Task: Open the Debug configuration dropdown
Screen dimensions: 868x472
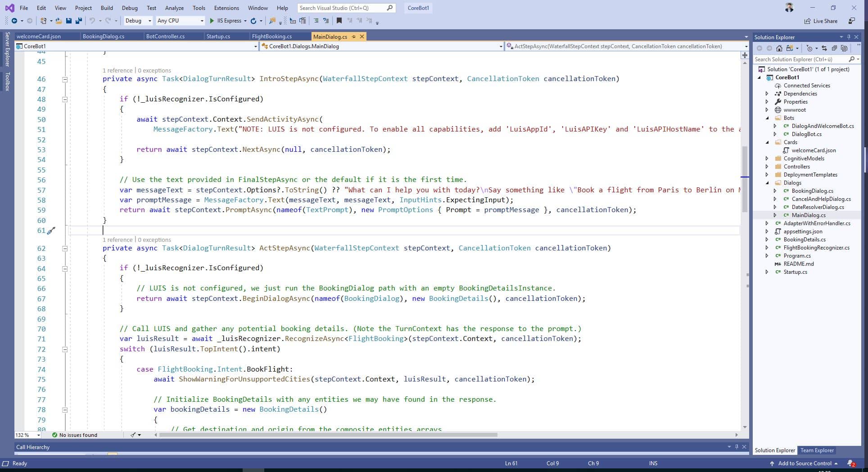Action: 138,21
